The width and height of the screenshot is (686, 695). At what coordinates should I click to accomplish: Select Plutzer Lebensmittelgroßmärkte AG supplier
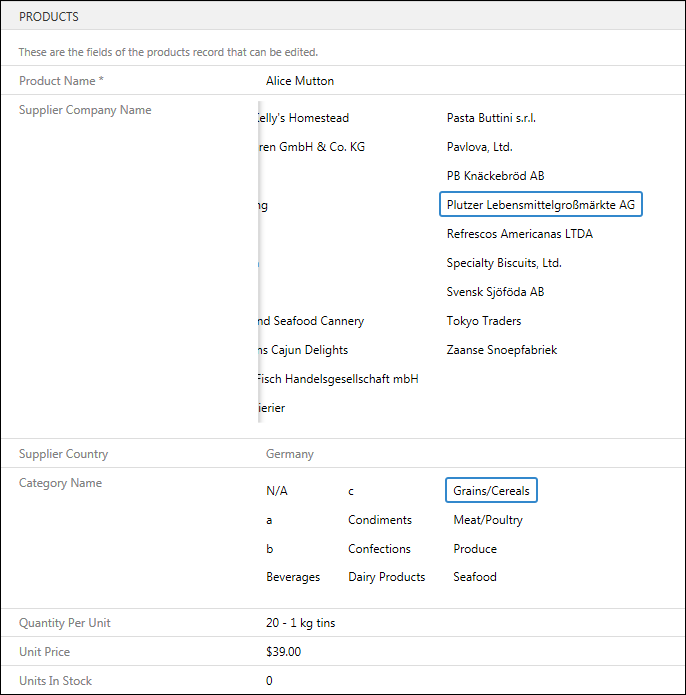[540, 205]
